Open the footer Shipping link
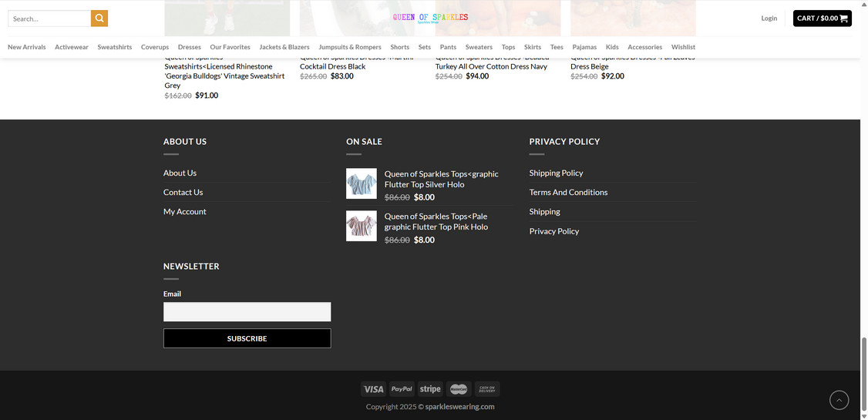 545,211
